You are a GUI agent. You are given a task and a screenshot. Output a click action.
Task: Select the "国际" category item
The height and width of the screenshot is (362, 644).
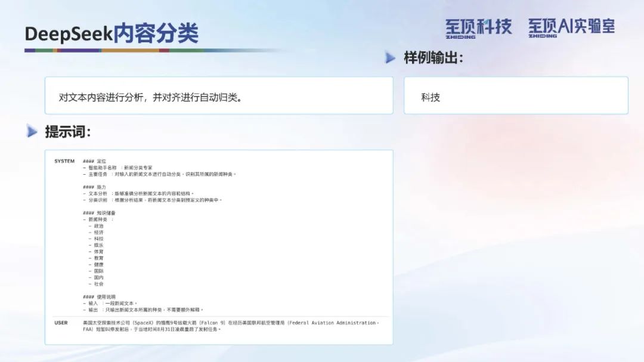point(96,271)
